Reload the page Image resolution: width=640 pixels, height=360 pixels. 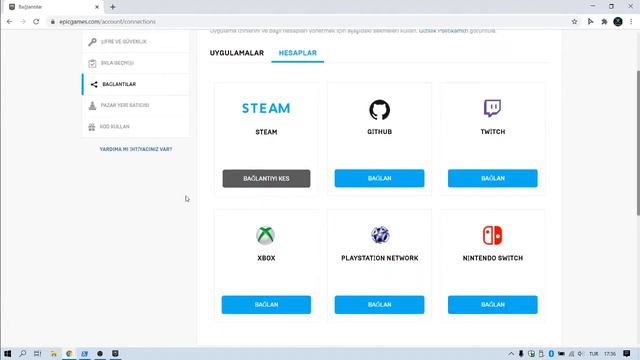point(36,22)
